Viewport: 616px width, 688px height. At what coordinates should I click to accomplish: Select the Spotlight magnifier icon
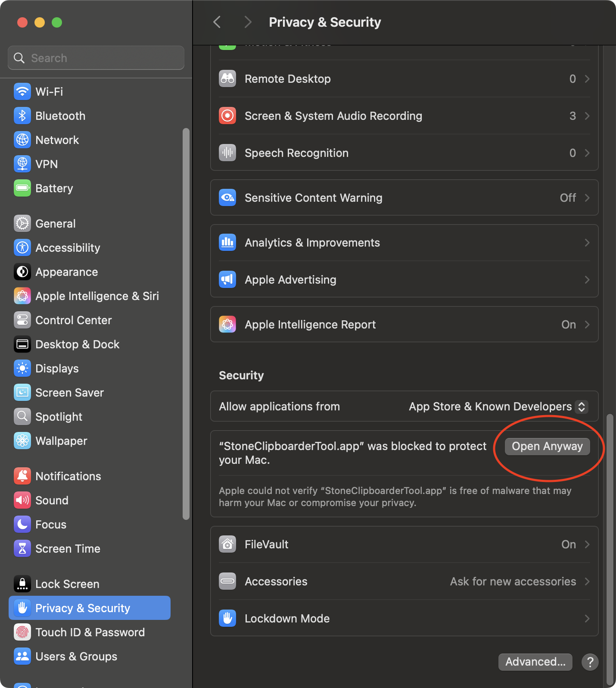22,416
